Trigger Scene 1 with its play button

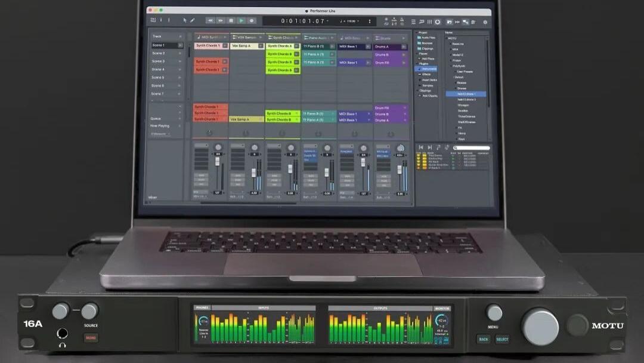point(180,45)
